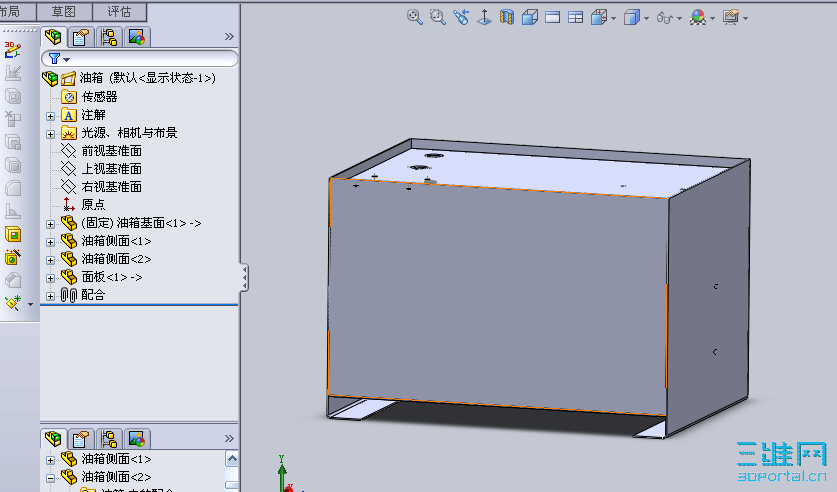Open the lower pane PropertyManager tab
The width and height of the screenshot is (837, 492).
coord(81,439)
